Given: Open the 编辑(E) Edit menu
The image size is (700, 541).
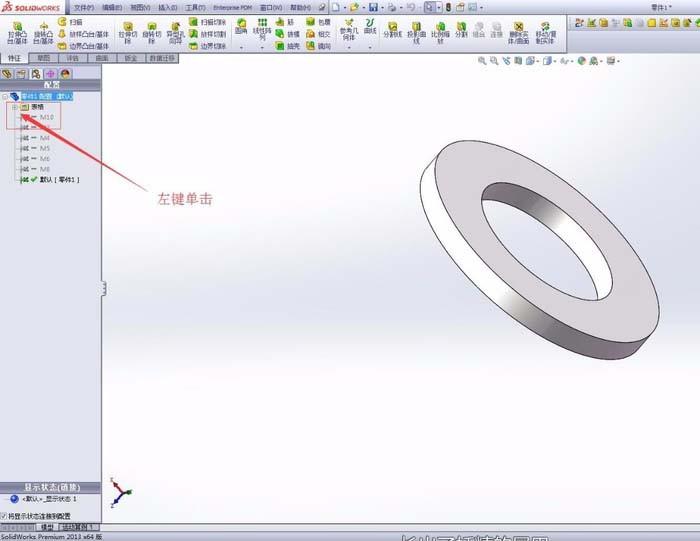Looking at the screenshot, I should [x=112, y=8].
